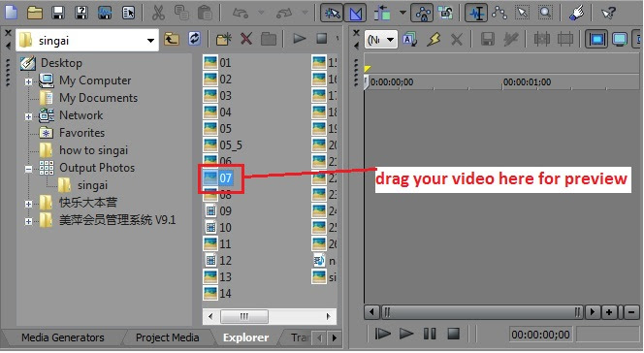Image resolution: width=644 pixels, height=353 pixels.
Task: Click the Up One Level folder icon
Action: pos(172,40)
